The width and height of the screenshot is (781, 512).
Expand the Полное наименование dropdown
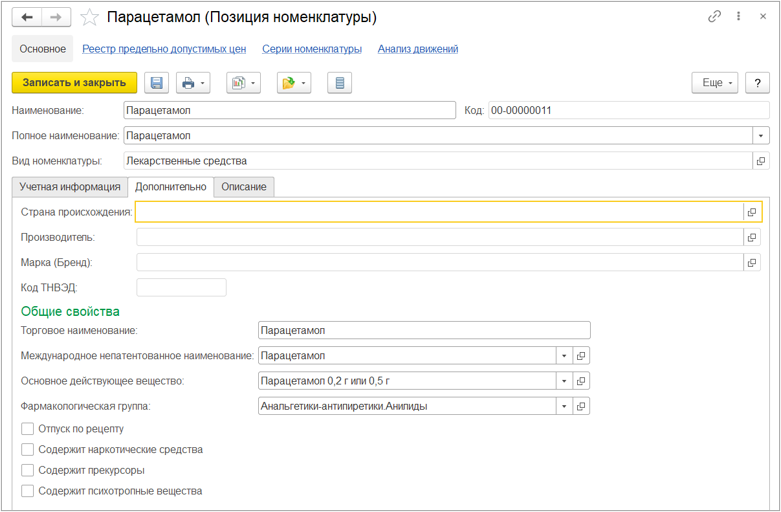[761, 135]
